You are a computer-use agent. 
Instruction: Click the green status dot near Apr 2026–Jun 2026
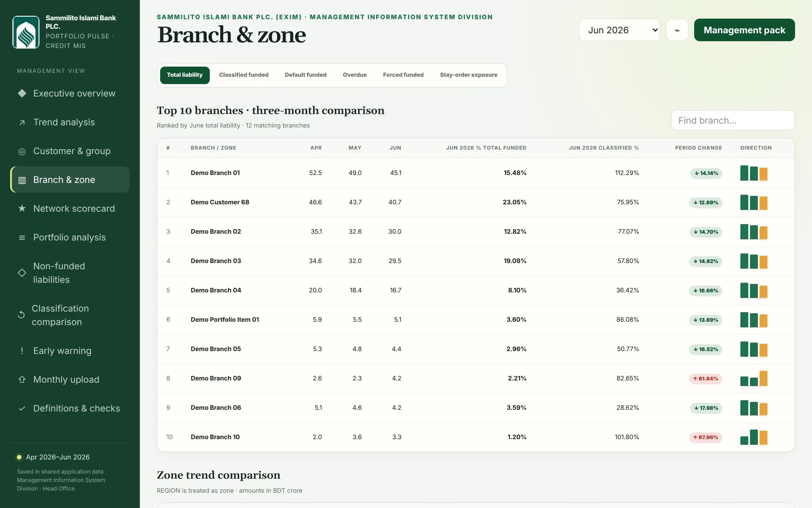[19, 457]
